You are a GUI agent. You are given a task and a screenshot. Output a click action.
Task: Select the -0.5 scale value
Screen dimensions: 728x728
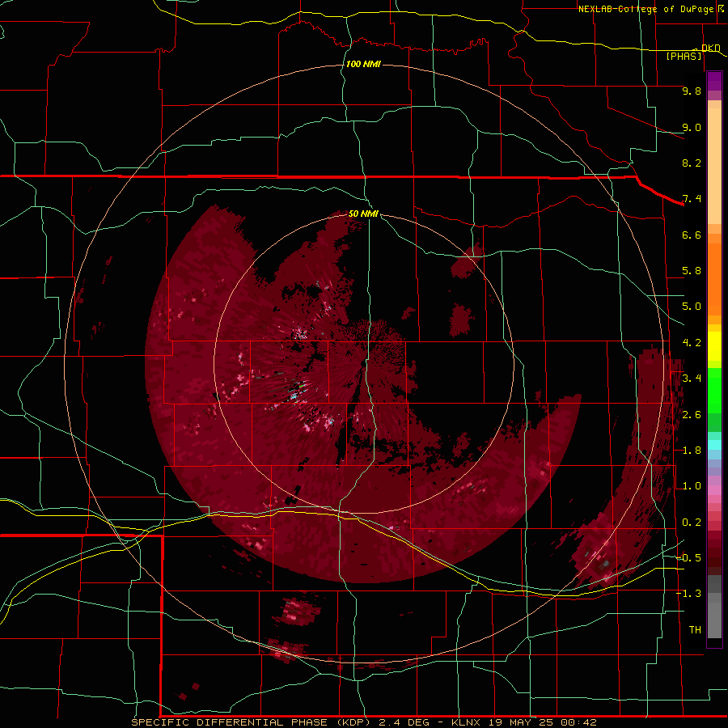pos(688,558)
